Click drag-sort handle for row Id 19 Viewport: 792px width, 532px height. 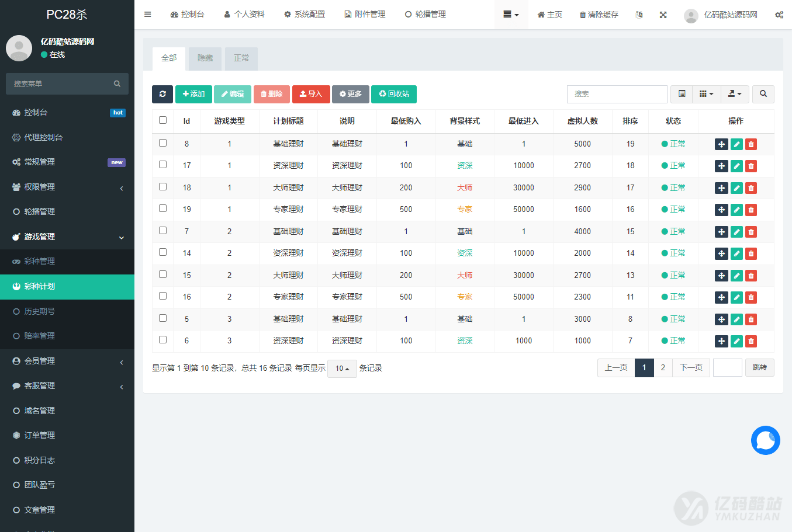click(721, 210)
